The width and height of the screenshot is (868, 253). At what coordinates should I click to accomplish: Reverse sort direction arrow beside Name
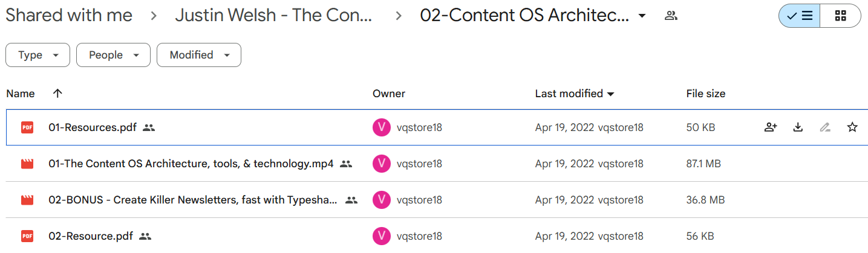click(x=57, y=94)
